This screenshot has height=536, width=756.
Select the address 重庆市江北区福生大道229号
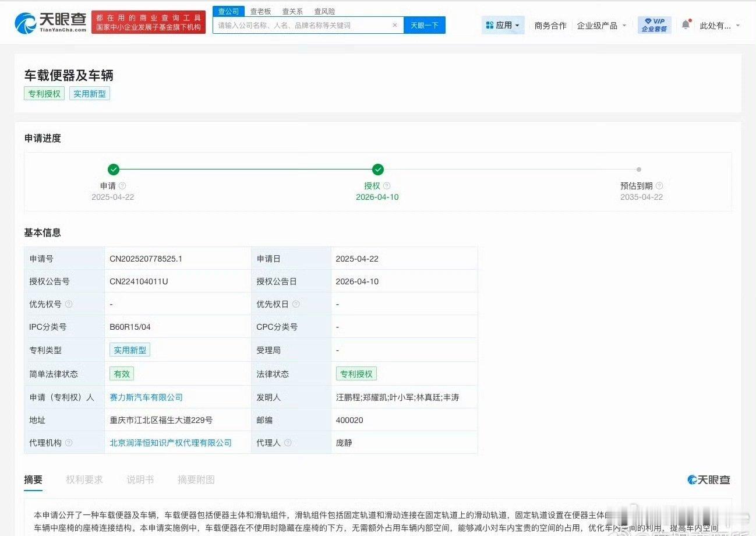click(x=161, y=420)
